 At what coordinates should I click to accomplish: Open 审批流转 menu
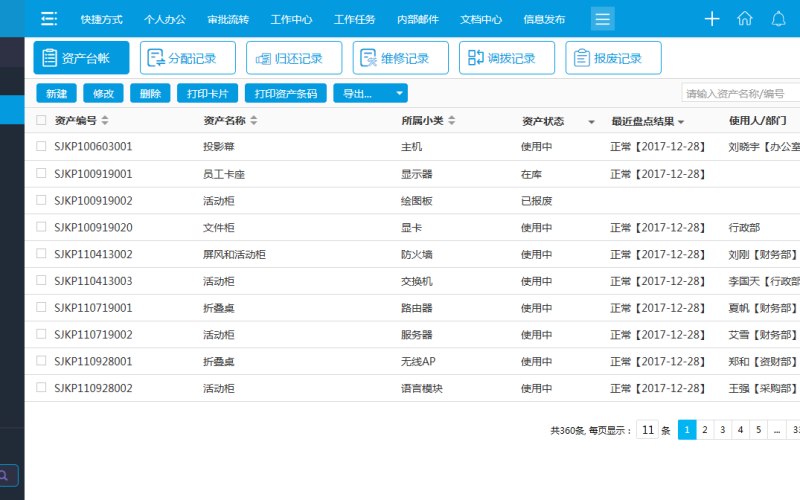pyautogui.click(x=228, y=19)
